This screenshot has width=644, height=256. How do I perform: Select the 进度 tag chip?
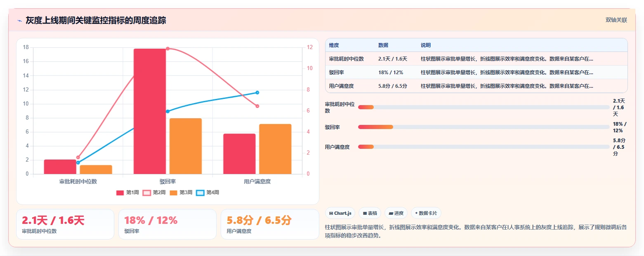coord(396,213)
